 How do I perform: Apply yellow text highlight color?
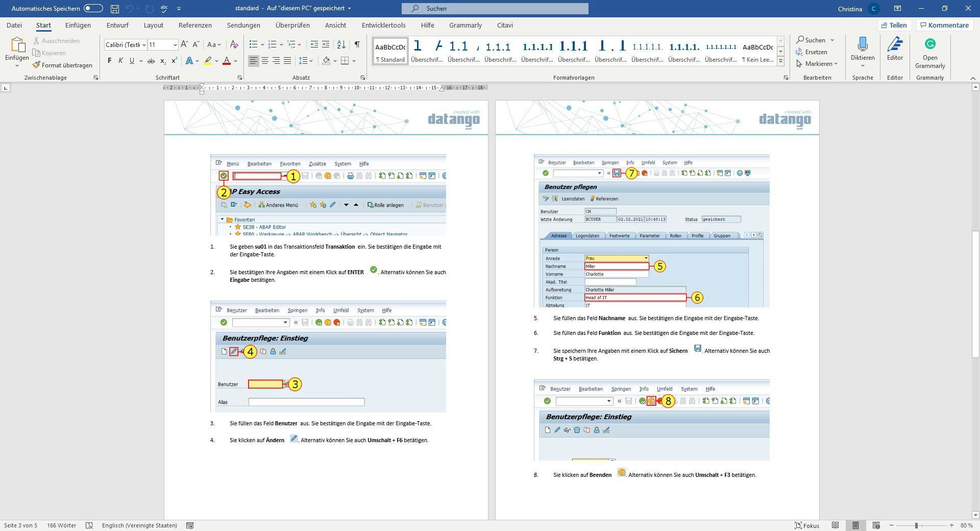(x=208, y=60)
